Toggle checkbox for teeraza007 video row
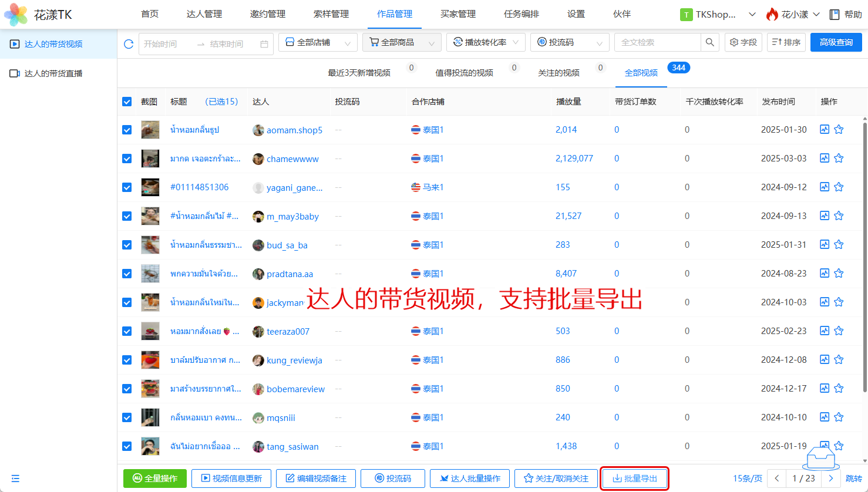This screenshot has width=868, height=492. 127,331
